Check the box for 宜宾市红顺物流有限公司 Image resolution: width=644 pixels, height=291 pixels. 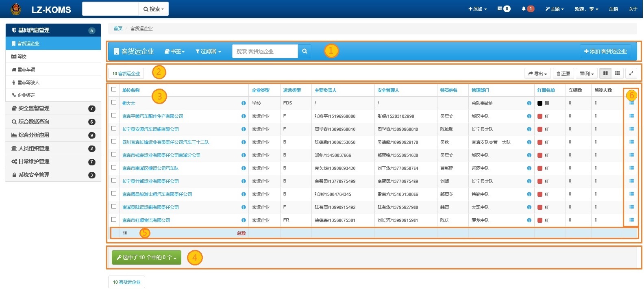coord(114,219)
